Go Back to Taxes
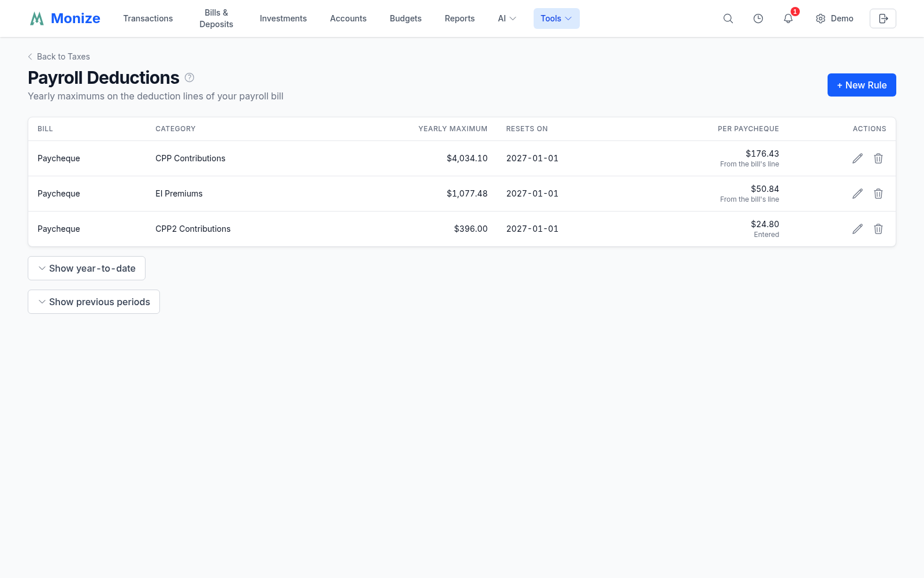The image size is (924, 578). pyautogui.click(x=59, y=57)
